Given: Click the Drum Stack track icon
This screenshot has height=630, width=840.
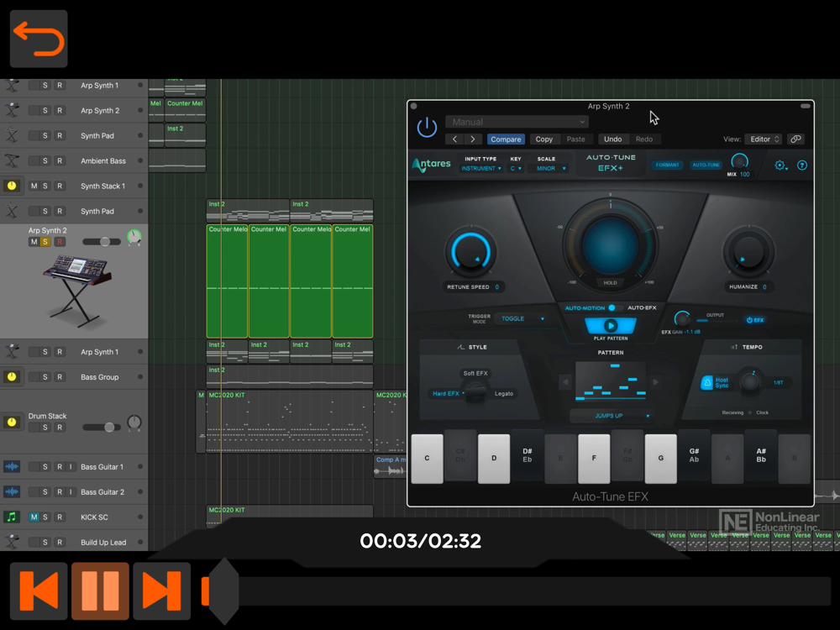Looking at the screenshot, I should click(x=11, y=422).
